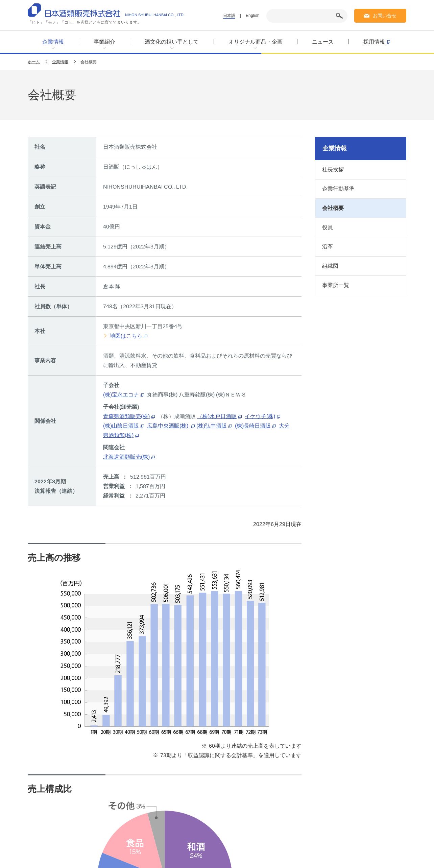
Task: Open 役員 in sidebar
Action: (x=361, y=227)
